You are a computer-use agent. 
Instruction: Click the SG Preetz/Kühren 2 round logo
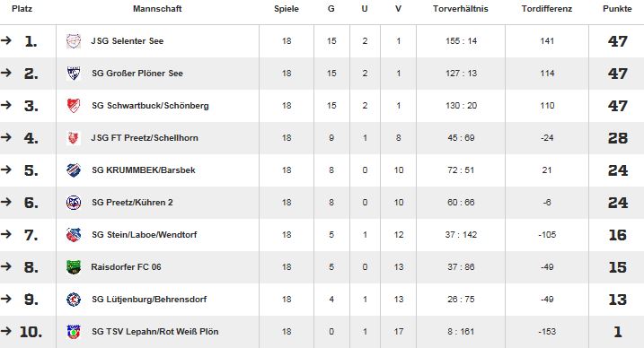74,203
